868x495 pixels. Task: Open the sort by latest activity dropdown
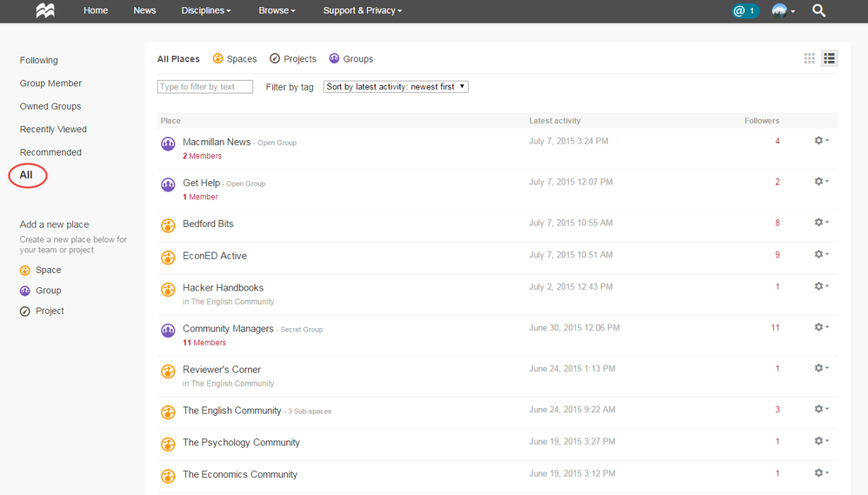point(396,86)
